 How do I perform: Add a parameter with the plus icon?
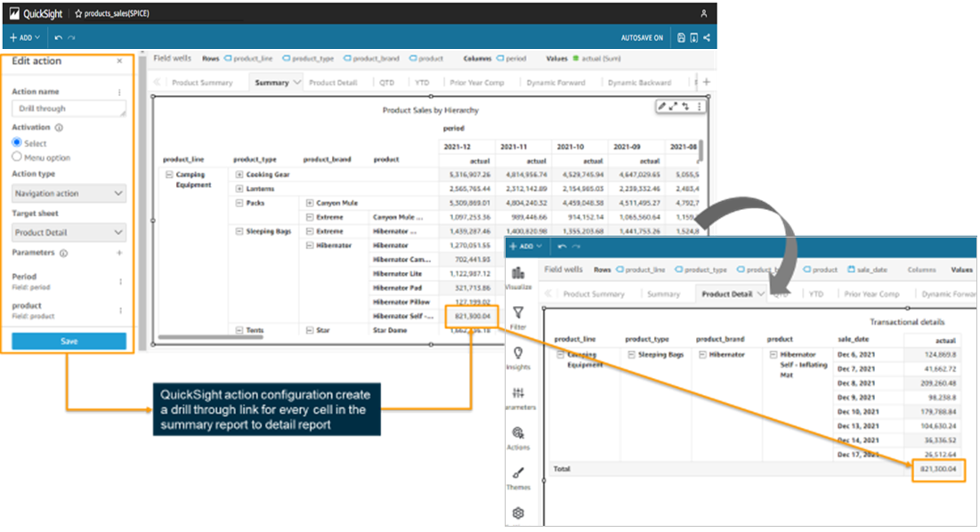(x=119, y=253)
